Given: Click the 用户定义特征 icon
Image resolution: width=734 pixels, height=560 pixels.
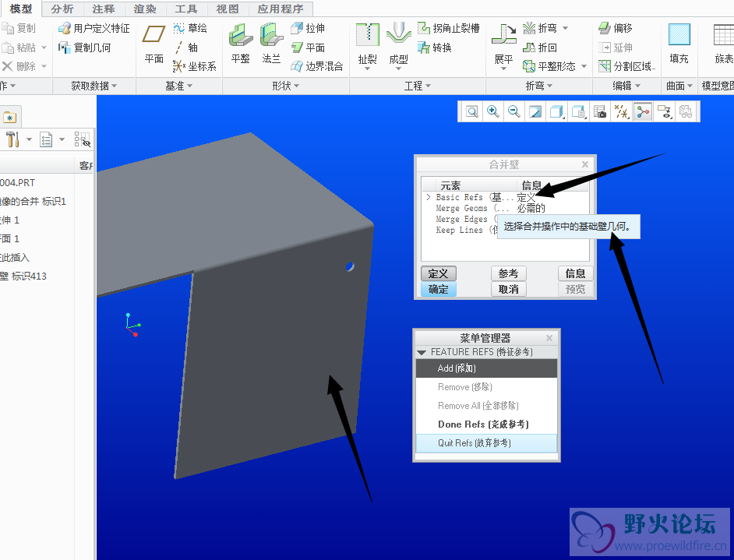Looking at the screenshot, I should [94, 29].
